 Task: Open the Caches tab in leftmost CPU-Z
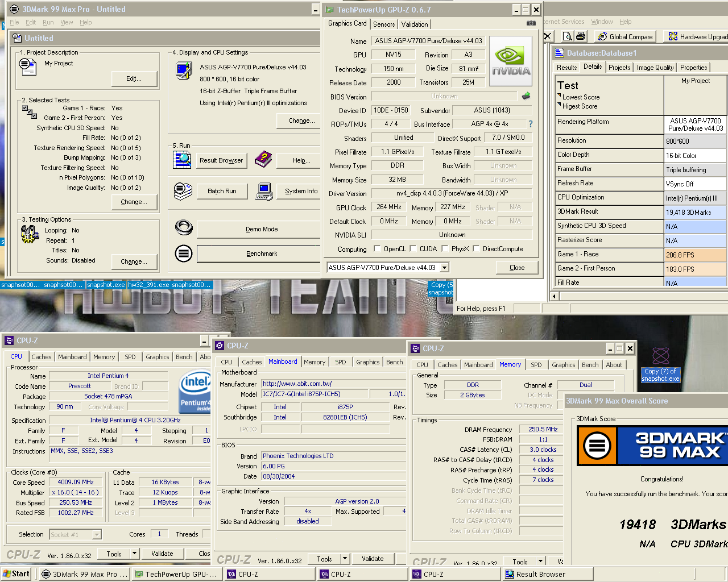[42, 357]
